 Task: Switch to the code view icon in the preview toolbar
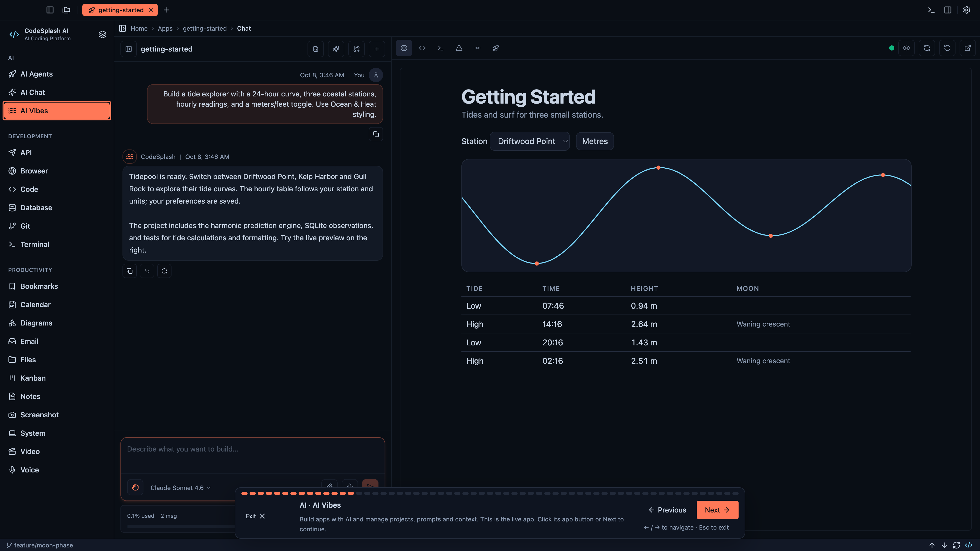pyautogui.click(x=422, y=48)
